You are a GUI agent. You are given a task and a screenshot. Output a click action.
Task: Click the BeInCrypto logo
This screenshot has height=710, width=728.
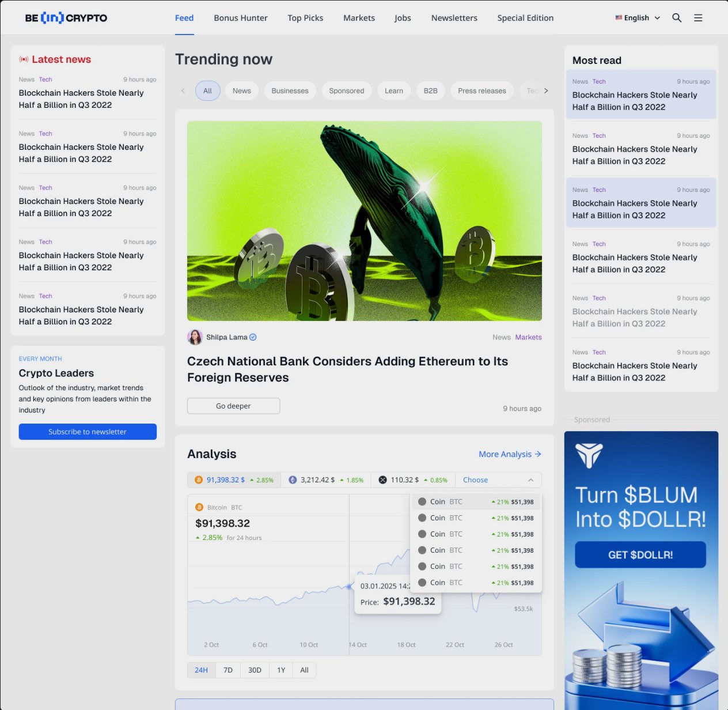click(66, 18)
